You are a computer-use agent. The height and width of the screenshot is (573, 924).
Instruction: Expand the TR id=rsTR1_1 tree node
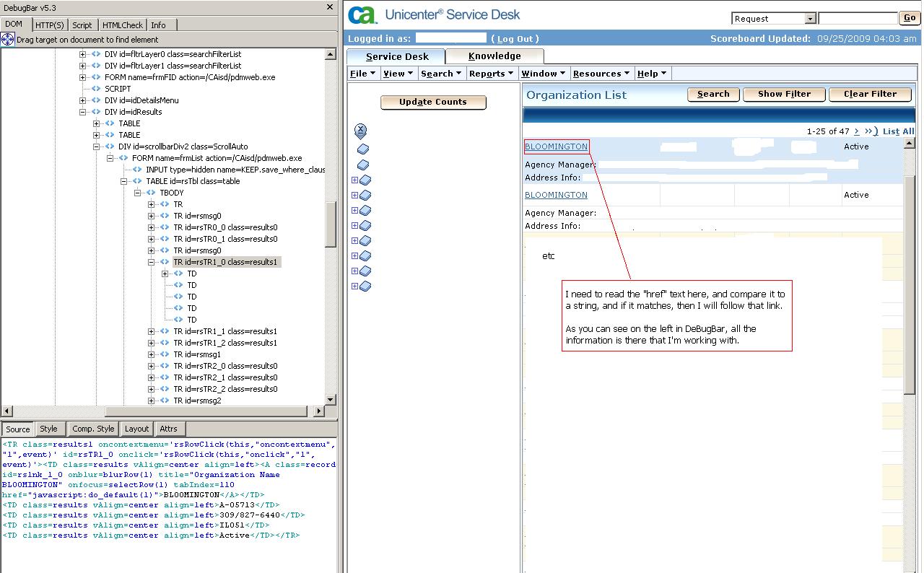(152, 331)
